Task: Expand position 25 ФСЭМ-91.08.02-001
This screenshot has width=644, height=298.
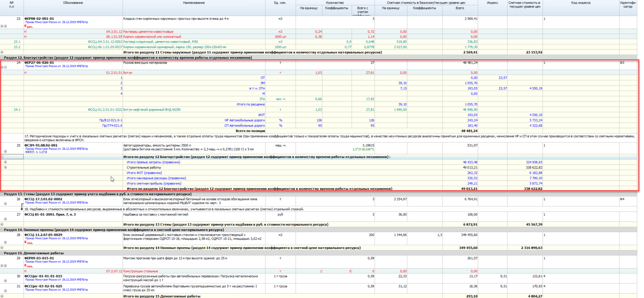Action: tap(5, 151)
